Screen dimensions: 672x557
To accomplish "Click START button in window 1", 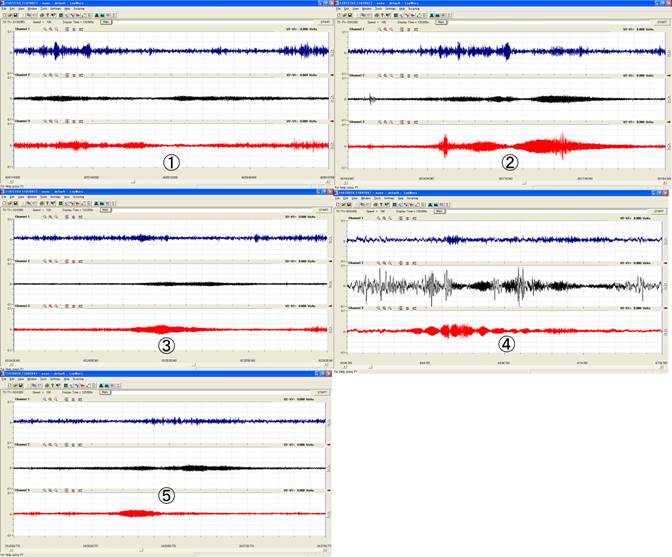I will point(323,22).
